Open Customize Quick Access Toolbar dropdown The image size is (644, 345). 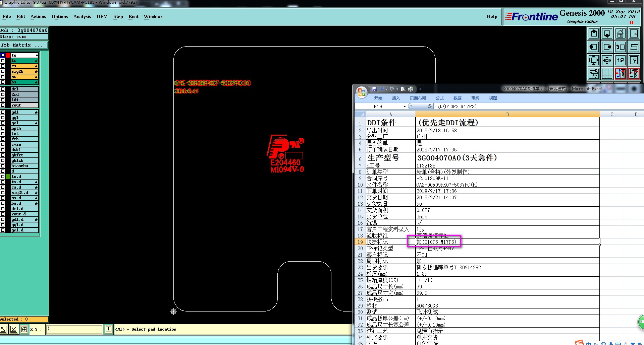pyautogui.click(x=420, y=89)
